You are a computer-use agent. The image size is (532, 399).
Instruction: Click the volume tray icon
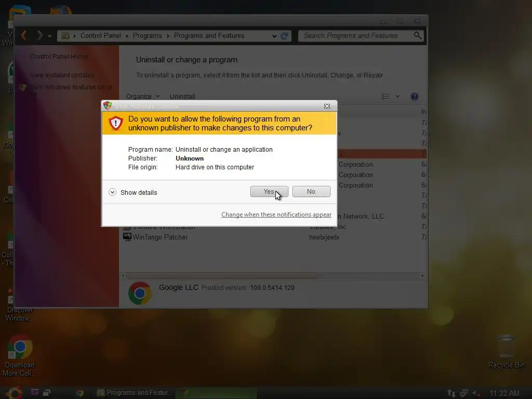pos(476,393)
